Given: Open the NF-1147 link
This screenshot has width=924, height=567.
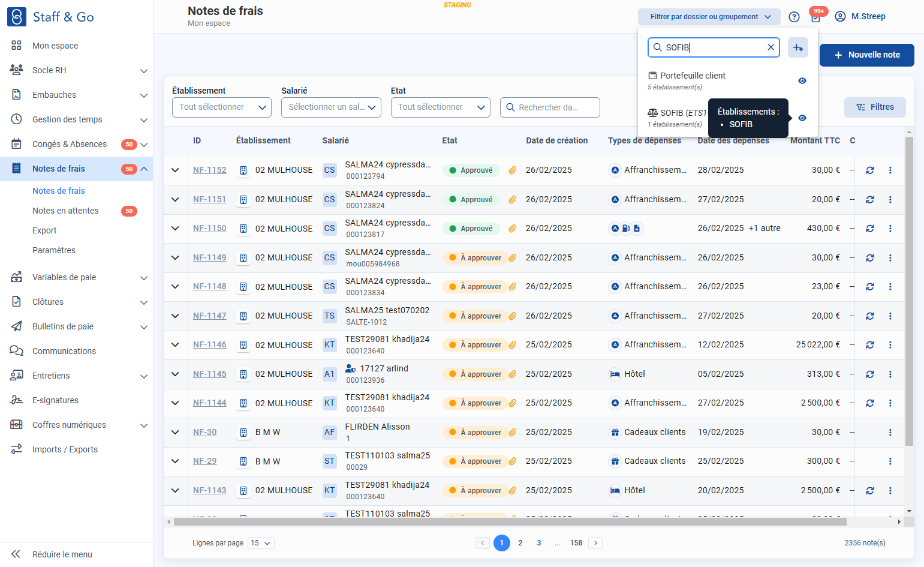Looking at the screenshot, I should (210, 316).
